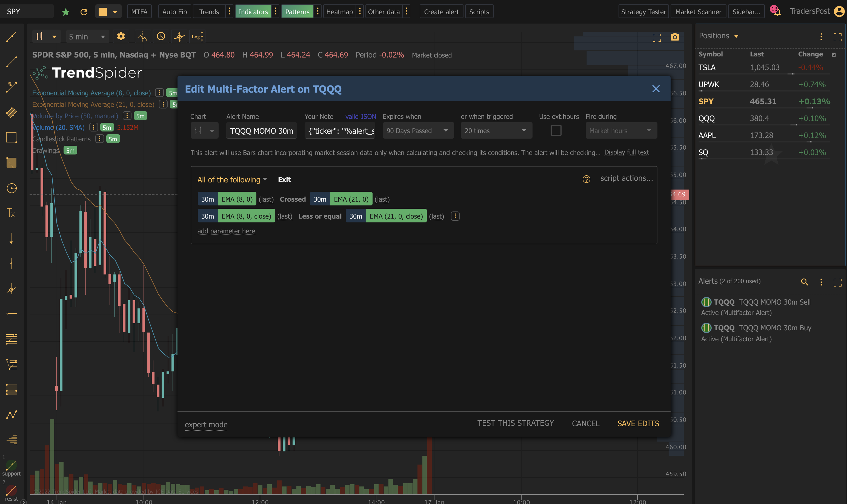
Task: Open the 5 min timeframe dropdown
Action: 87,36
